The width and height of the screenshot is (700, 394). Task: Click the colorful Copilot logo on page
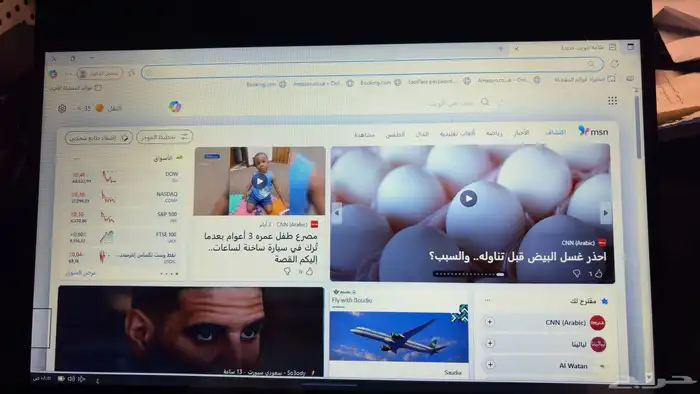click(175, 106)
